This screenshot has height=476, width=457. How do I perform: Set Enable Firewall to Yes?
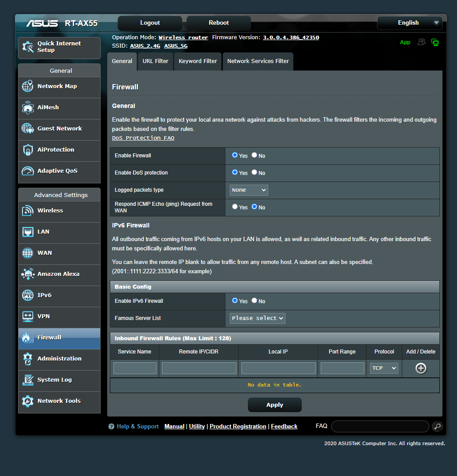(235, 155)
